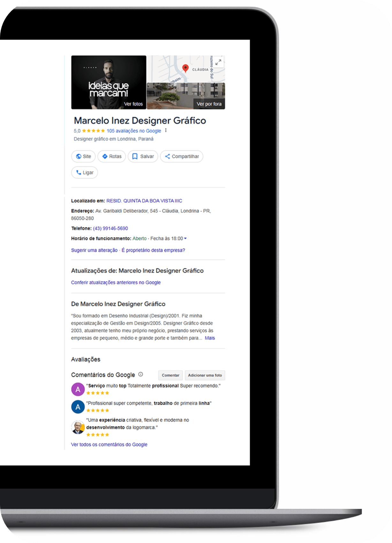Image resolution: width=392 pixels, height=543 pixels.
Task: Click review 'Profissional super competente'
Action: pyautogui.click(x=149, y=403)
